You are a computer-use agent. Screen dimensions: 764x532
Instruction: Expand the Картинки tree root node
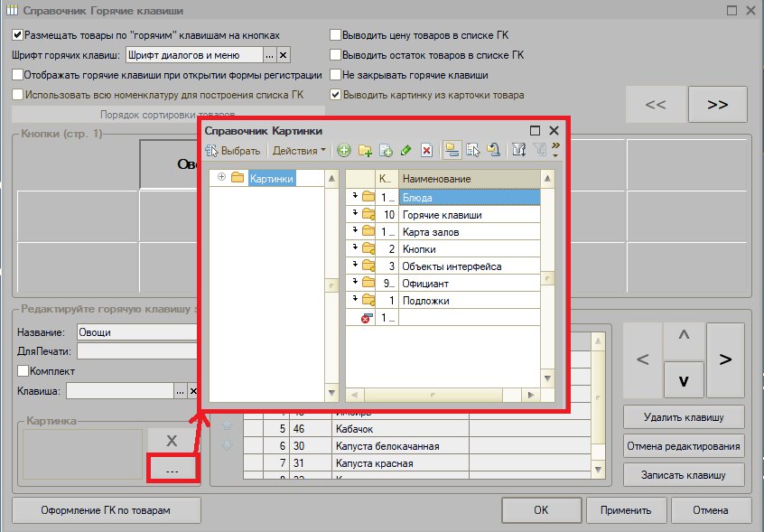coord(221,177)
